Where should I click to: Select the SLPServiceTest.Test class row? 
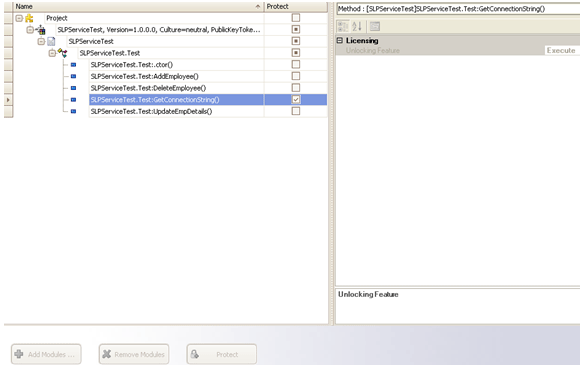tap(110, 53)
